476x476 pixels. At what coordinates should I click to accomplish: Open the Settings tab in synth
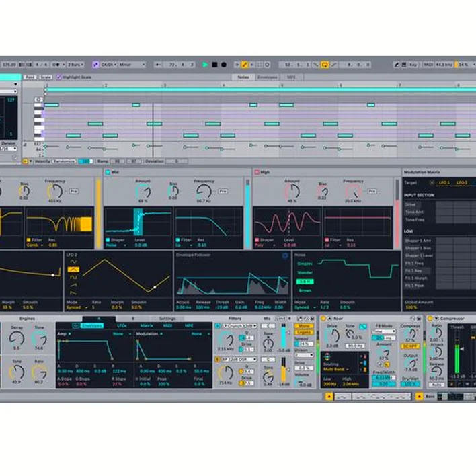click(x=167, y=319)
